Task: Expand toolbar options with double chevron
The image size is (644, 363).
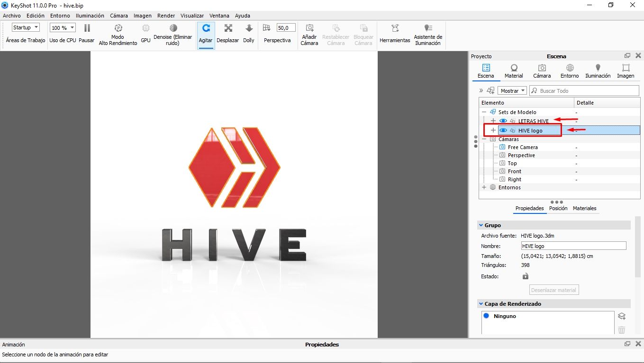Action: coord(481,90)
